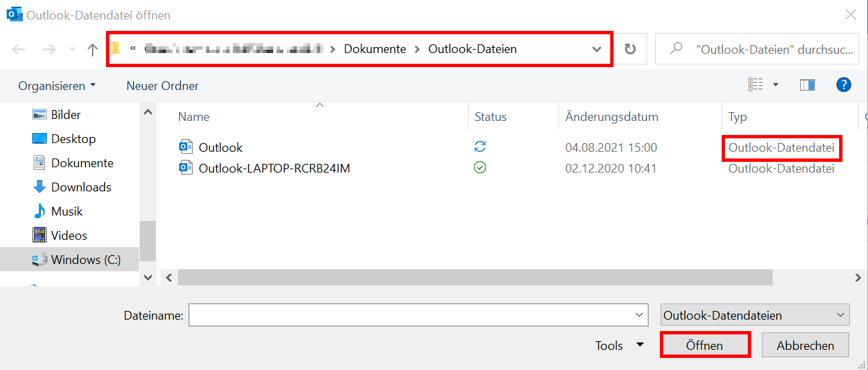Click the Back arrow navigation icon
868x370 pixels.
click(19, 49)
